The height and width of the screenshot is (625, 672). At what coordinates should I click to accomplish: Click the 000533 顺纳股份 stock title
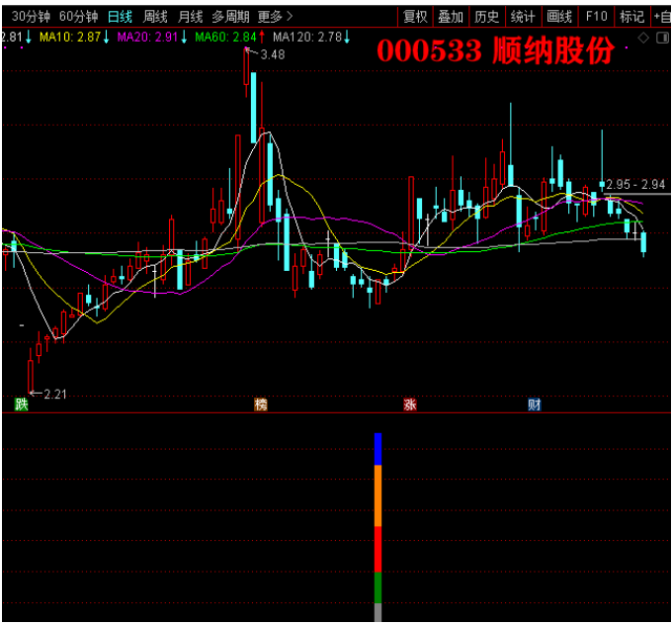[496, 50]
